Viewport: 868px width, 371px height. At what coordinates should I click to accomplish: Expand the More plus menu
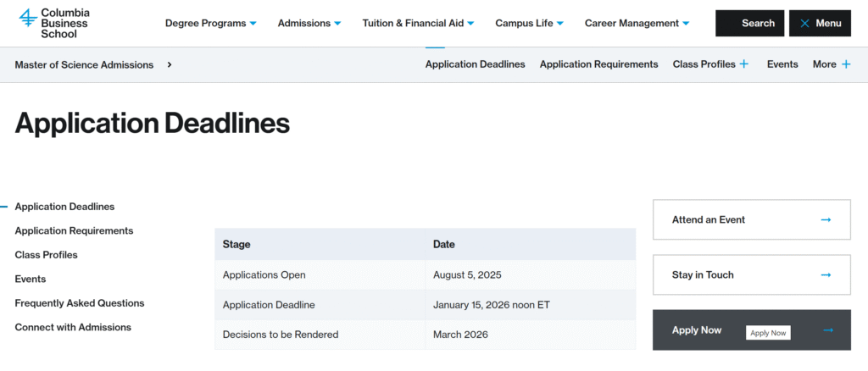[x=845, y=64]
